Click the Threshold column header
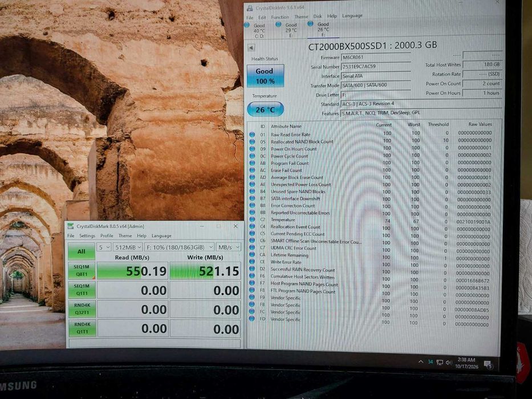Screen dimensions: 532x399 click(x=438, y=124)
